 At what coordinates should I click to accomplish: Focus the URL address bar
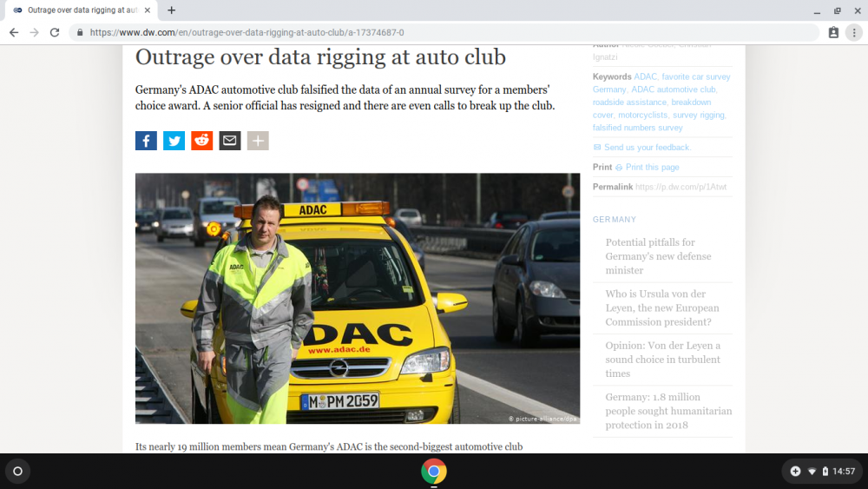[443, 33]
